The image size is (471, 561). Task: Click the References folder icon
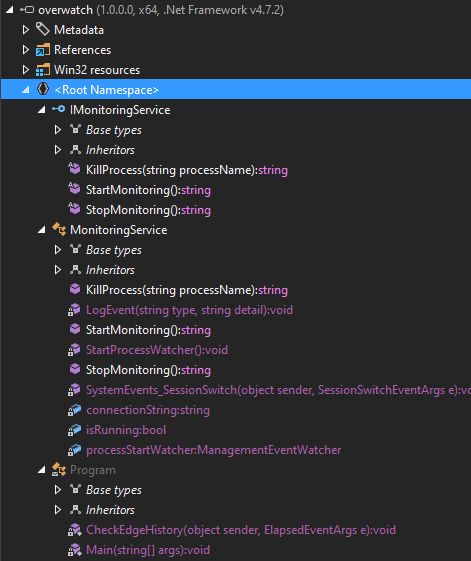tap(43, 50)
